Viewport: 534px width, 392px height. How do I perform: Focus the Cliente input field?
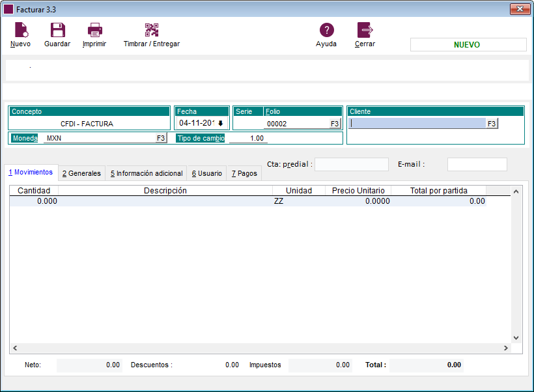click(x=417, y=123)
